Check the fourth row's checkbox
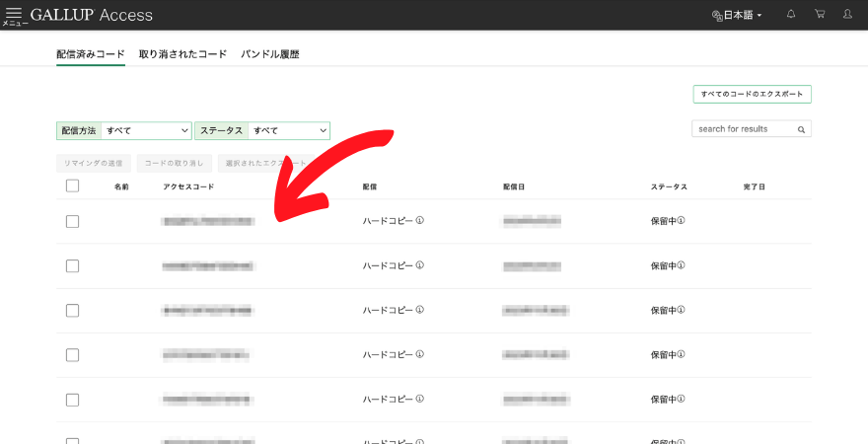Viewport: 868px width, 444px height. click(x=73, y=355)
